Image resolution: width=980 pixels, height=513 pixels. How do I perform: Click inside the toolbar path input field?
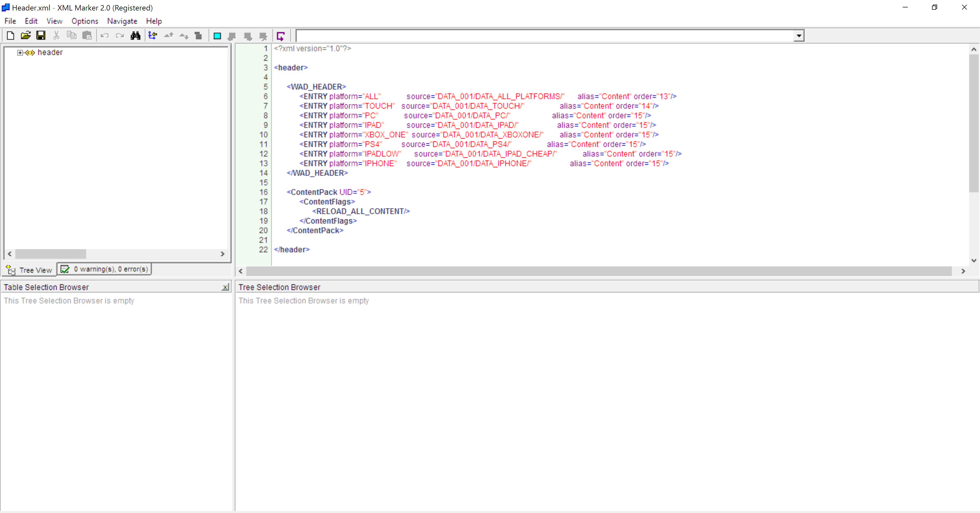click(545, 36)
